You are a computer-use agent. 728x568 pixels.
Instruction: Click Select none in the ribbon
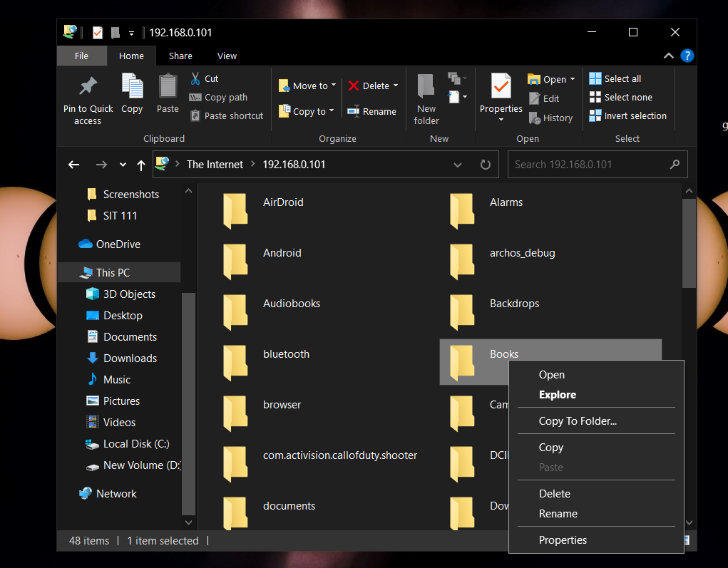pyautogui.click(x=621, y=98)
